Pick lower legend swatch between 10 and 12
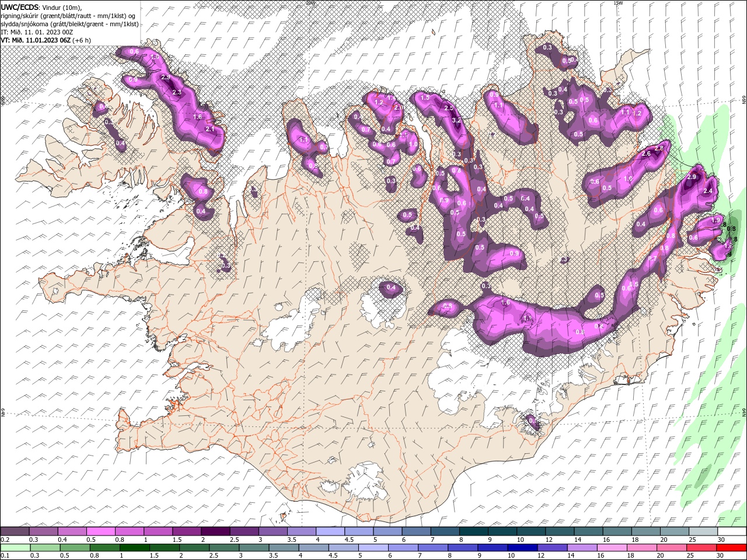 [x=522, y=548]
